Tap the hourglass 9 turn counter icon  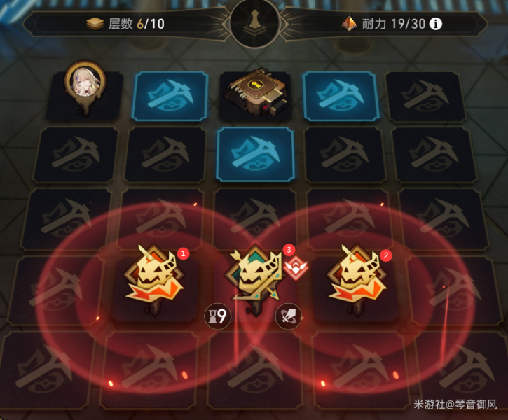click(x=218, y=316)
